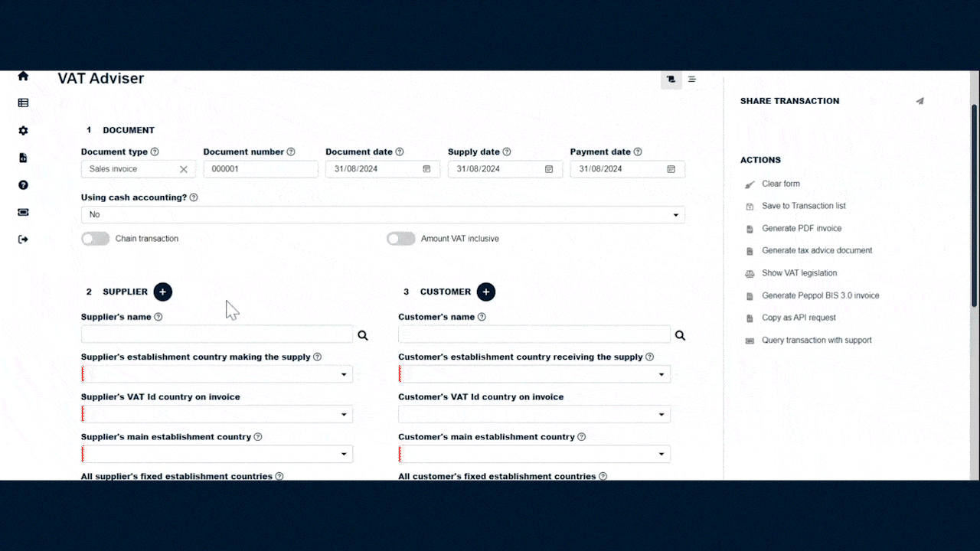Enable the Chain transaction toggle
Viewport: 980px width, 551px height.
[96, 239]
